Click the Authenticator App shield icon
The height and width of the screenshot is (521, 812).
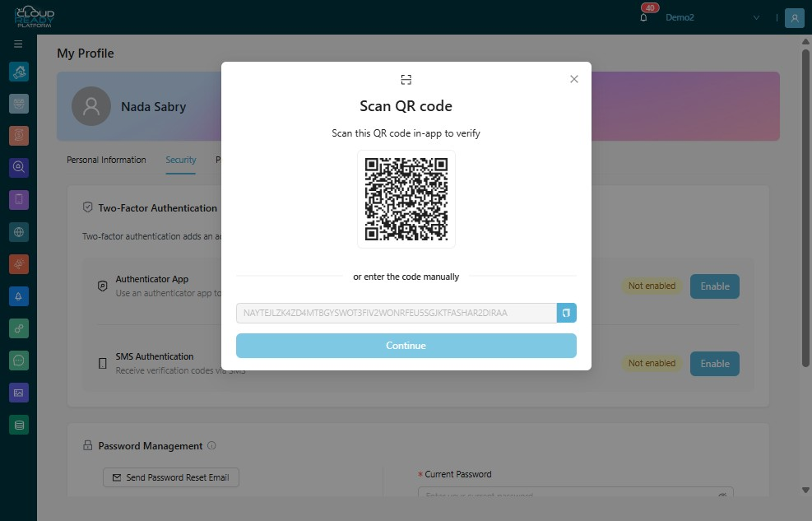click(x=103, y=286)
